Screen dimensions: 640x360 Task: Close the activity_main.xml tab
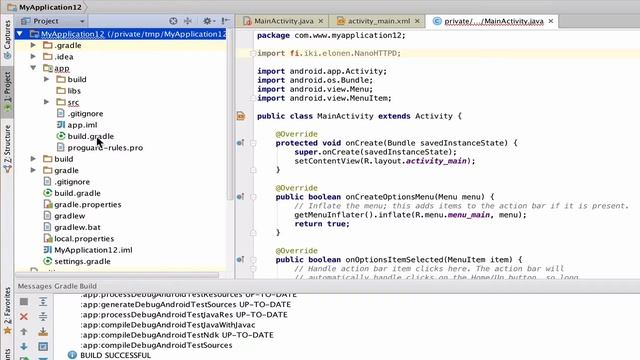tap(417, 21)
